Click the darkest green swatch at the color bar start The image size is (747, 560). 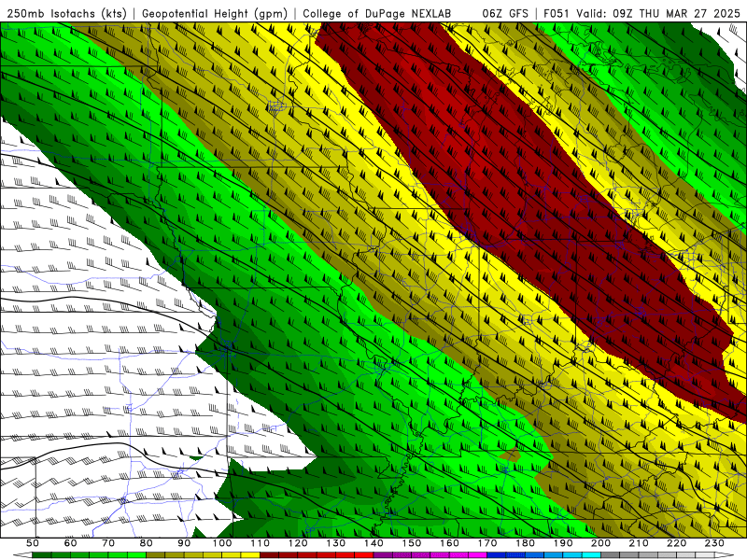point(42,554)
